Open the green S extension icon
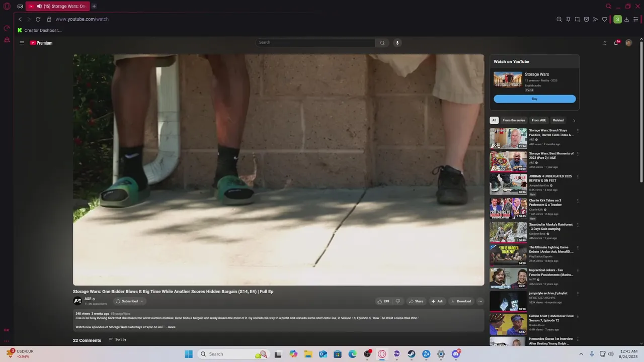The image size is (644, 362). pos(617,19)
